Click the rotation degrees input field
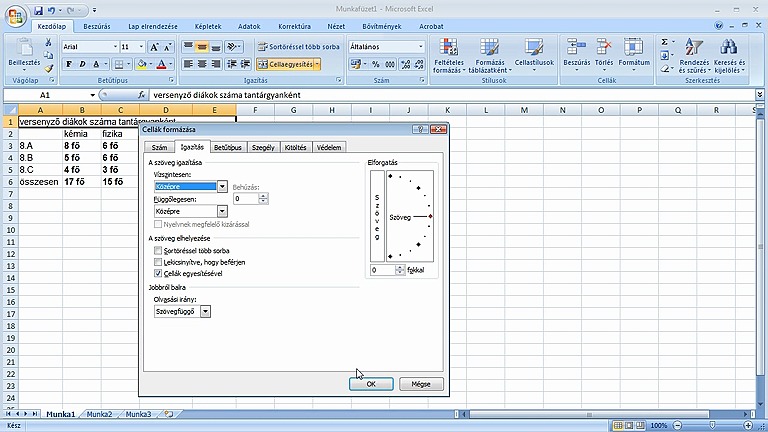768x432 pixels. coord(383,270)
